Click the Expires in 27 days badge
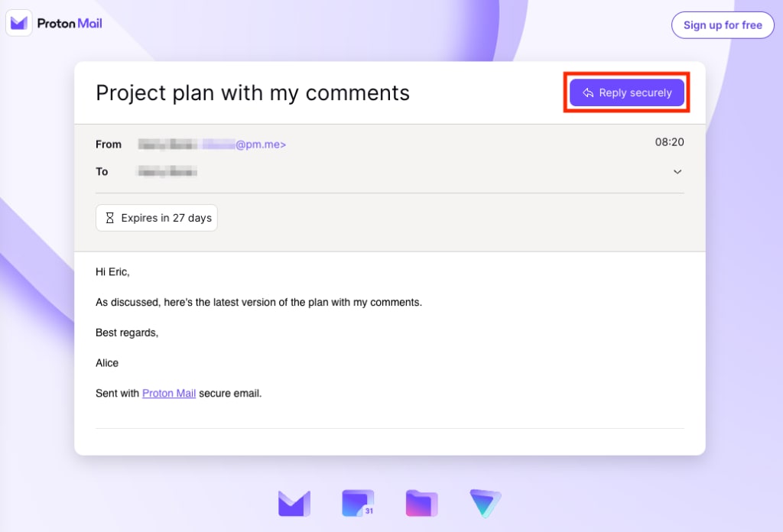 pos(156,218)
